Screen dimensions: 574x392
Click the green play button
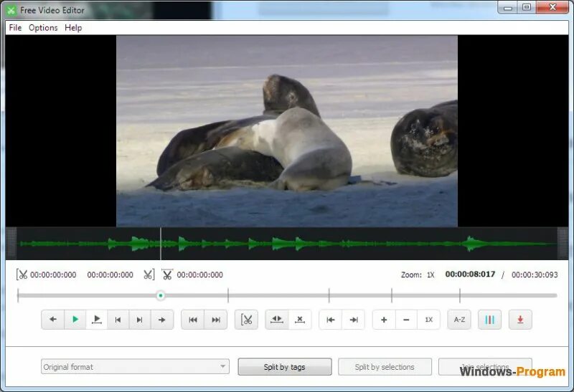[75, 320]
